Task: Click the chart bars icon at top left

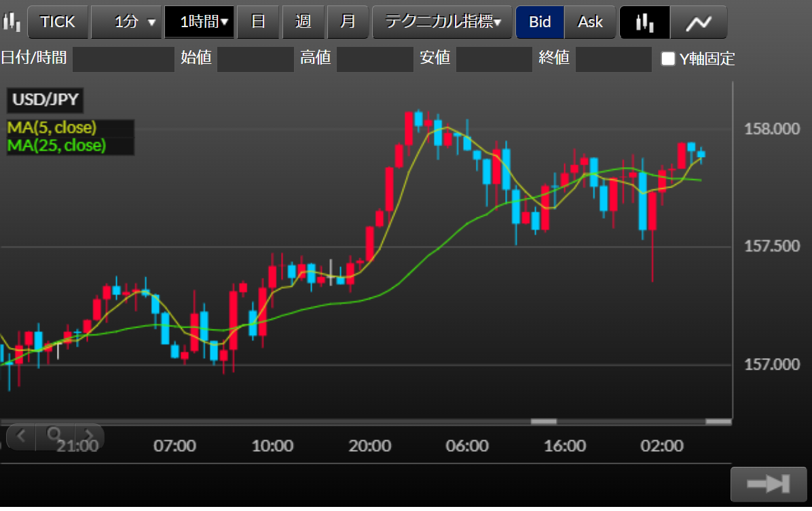Action: click(x=12, y=22)
